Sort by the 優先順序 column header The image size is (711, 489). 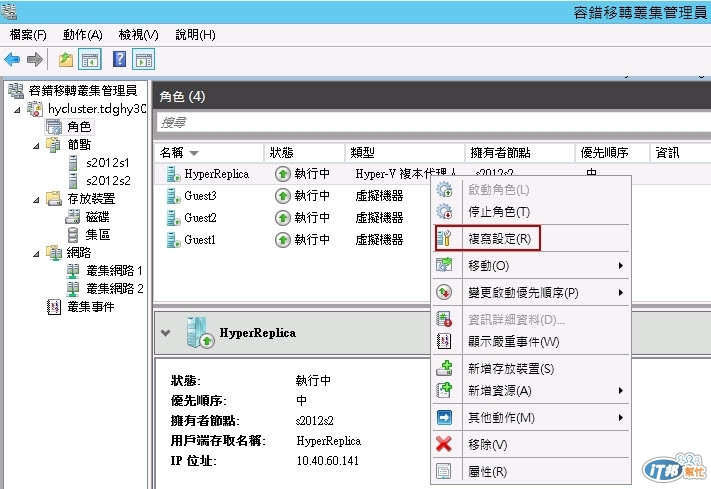click(x=613, y=153)
